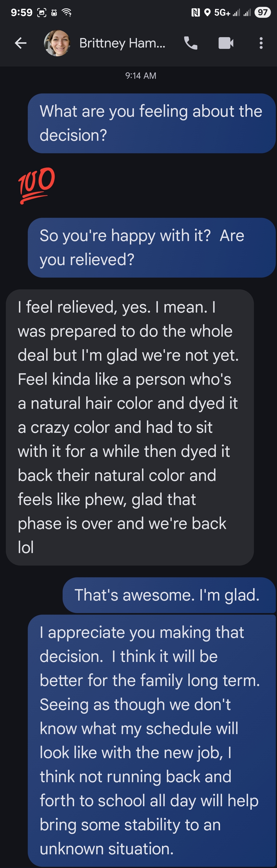Tap the Wi-Fi status icon
Viewport: 277px width, 868px height.
click(x=67, y=13)
